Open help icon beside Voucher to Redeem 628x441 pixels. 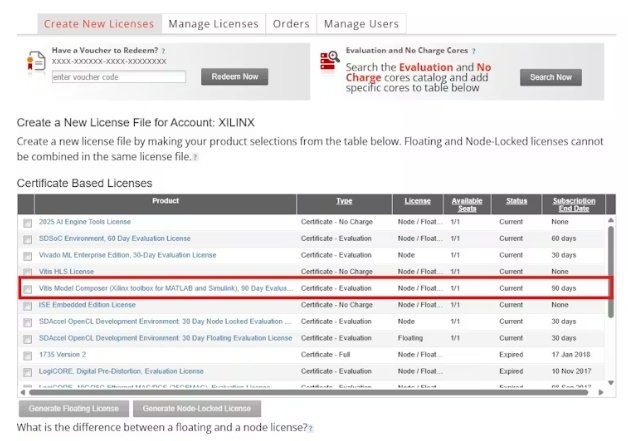163,50
